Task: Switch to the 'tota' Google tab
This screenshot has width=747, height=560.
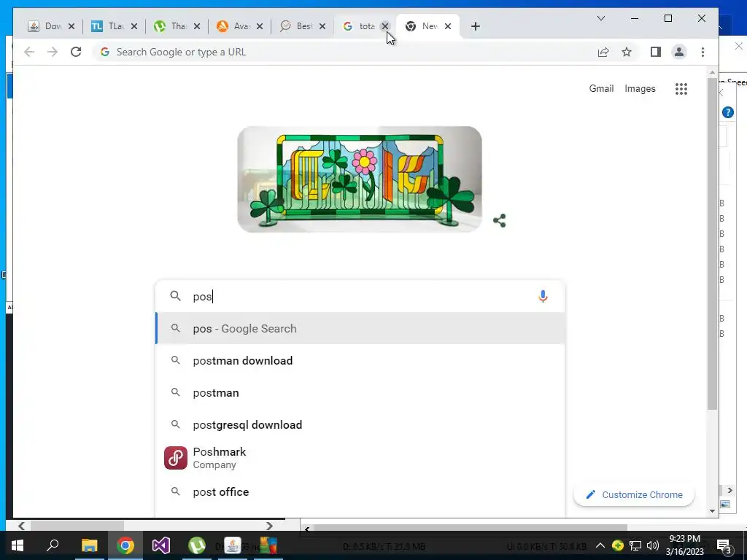Action: tap(358, 26)
